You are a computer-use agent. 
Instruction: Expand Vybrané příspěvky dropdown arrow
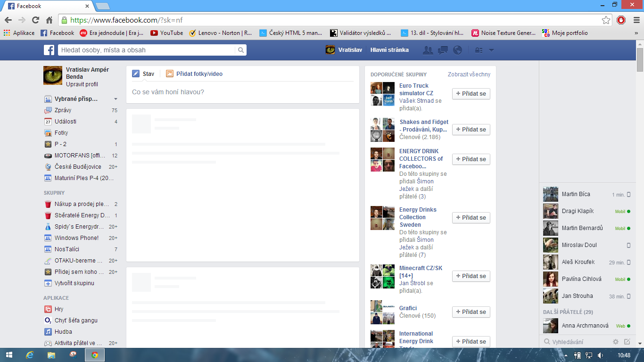[116, 99]
